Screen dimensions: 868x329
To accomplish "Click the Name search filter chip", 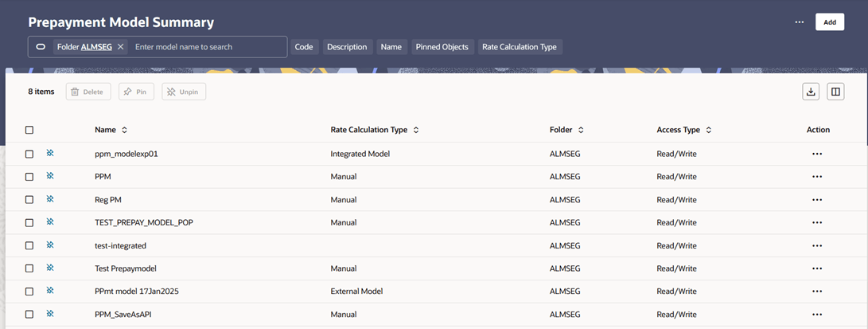I will [x=391, y=47].
